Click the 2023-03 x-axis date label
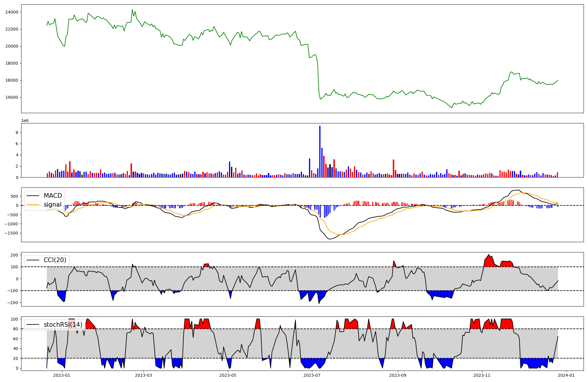588x382 pixels. 143,375
